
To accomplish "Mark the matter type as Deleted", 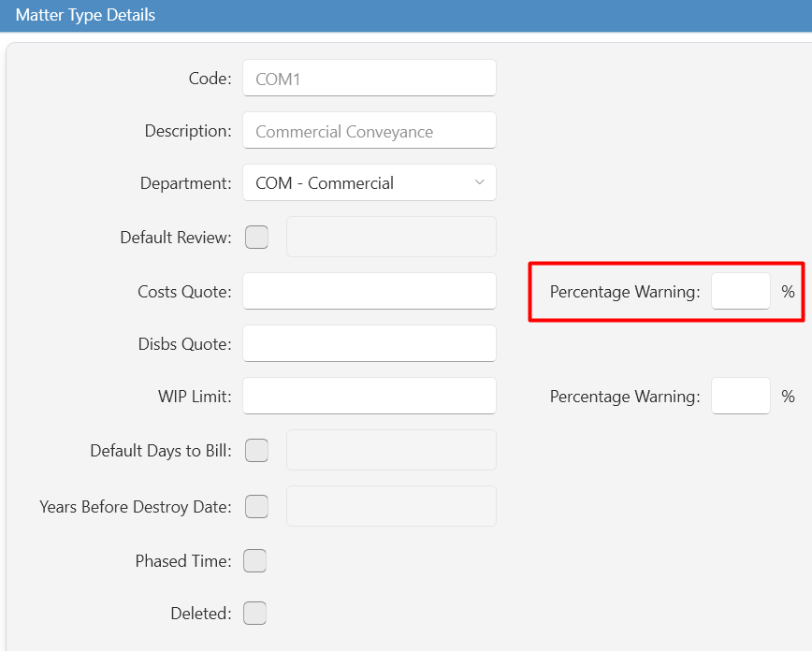I will [254, 614].
